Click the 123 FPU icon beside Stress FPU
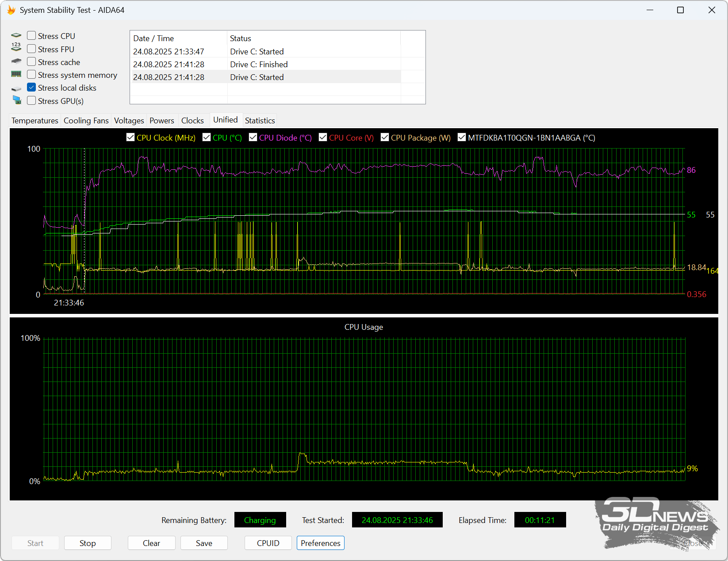Image resolution: width=728 pixels, height=561 pixels. [16, 47]
